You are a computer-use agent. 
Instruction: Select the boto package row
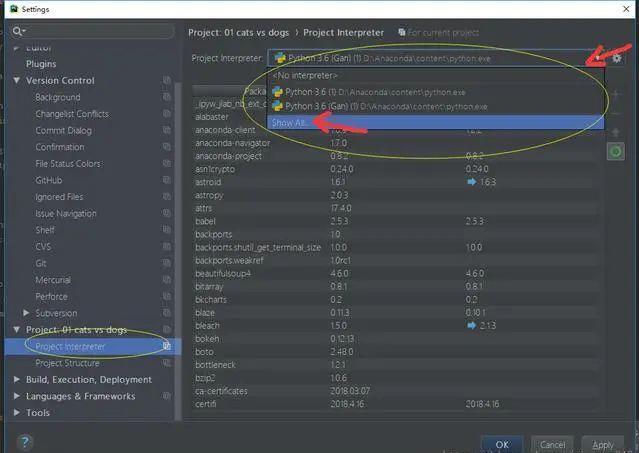[x=394, y=352]
